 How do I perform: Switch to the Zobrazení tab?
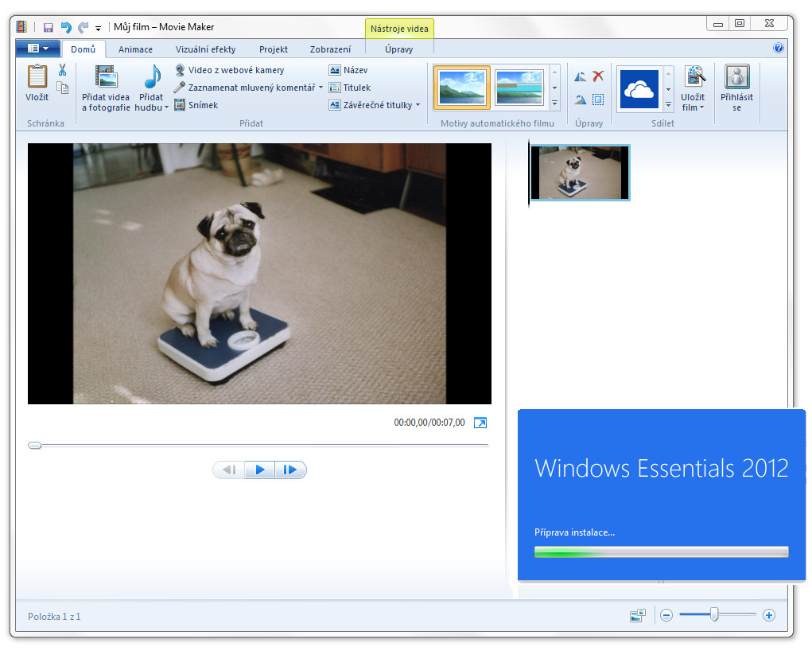click(x=330, y=49)
